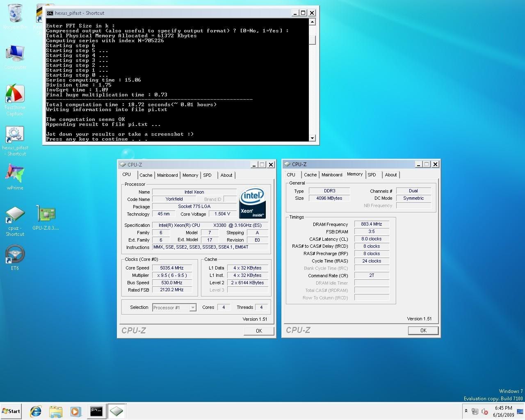Open the Recycle Bin desktop icon
This screenshot has height=420, width=525.
click(15, 16)
